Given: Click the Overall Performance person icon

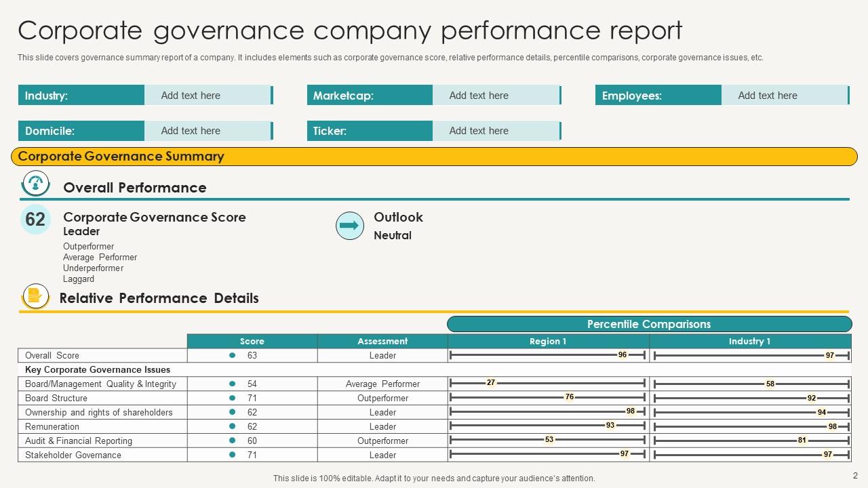Looking at the screenshot, I should coord(35,183).
